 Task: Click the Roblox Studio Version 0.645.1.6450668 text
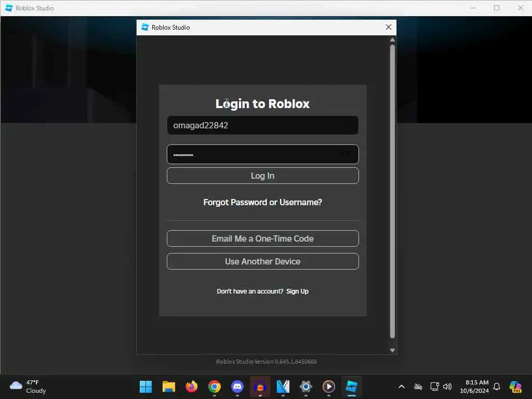coord(267,362)
